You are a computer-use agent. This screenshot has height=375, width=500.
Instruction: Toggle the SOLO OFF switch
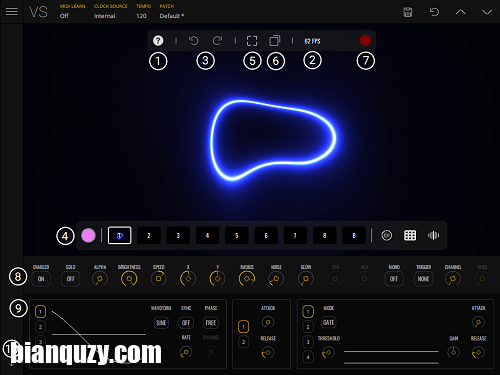70,279
